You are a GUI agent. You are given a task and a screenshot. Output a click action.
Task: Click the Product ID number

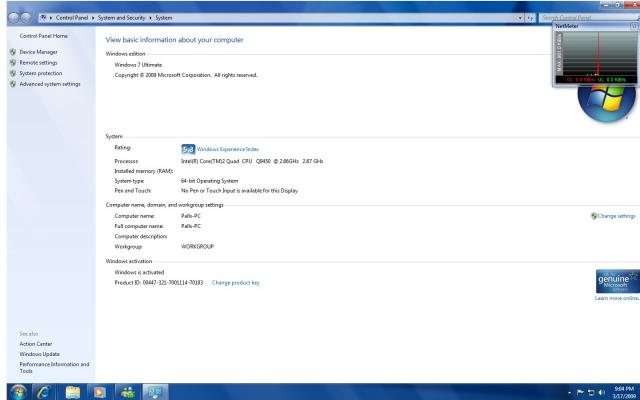pyautogui.click(x=173, y=282)
